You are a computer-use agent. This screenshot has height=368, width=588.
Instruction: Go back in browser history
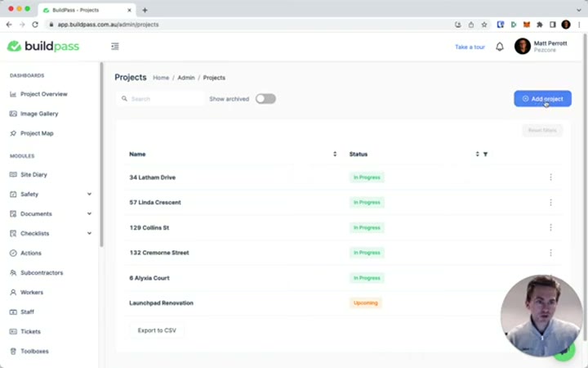click(x=9, y=25)
